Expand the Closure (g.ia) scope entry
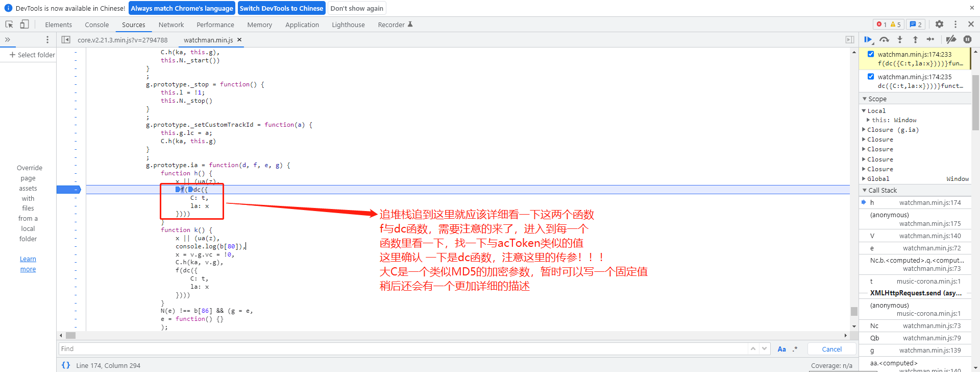 click(864, 130)
